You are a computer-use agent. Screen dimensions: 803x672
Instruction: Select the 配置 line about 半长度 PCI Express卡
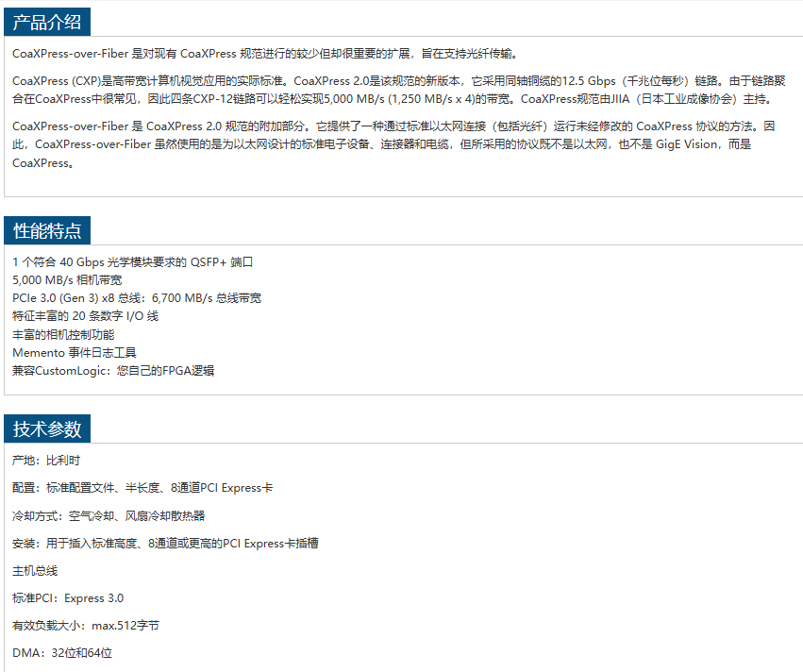[142, 488]
